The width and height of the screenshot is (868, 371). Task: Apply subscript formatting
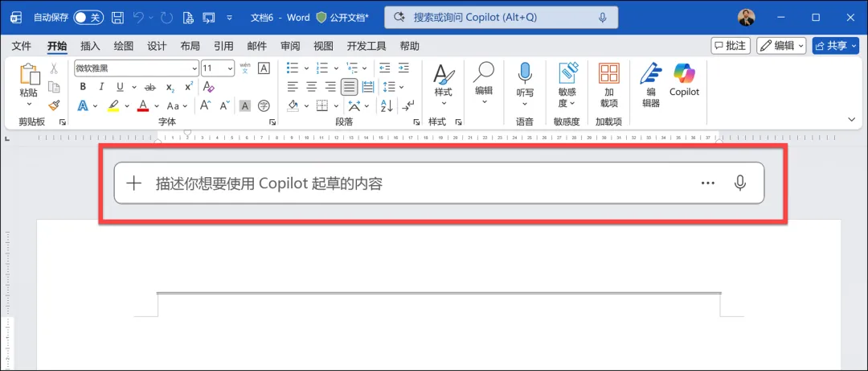click(x=170, y=87)
